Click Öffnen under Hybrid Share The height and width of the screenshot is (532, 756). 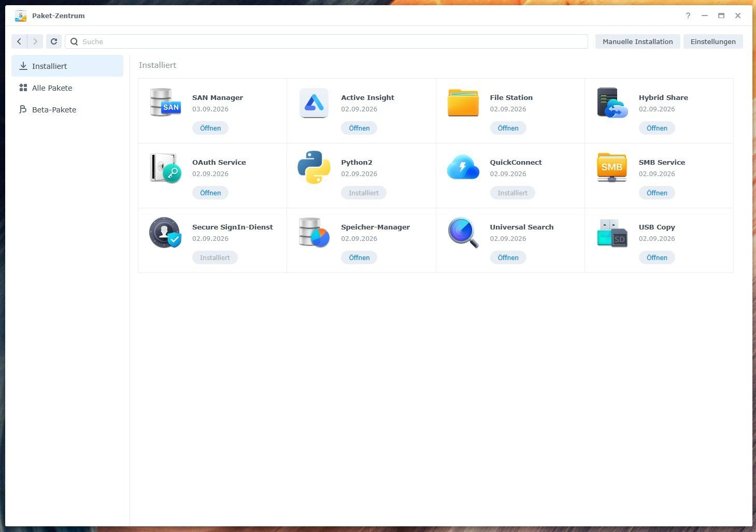657,128
